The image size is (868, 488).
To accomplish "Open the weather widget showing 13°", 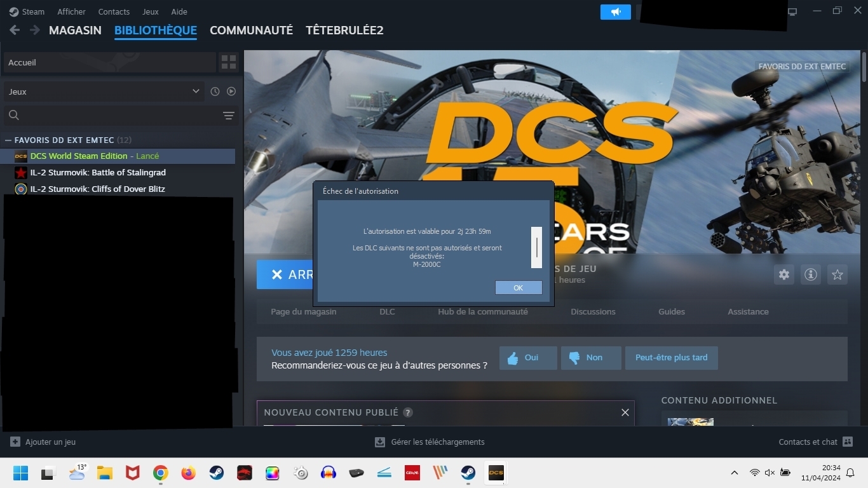I will pos(77,473).
